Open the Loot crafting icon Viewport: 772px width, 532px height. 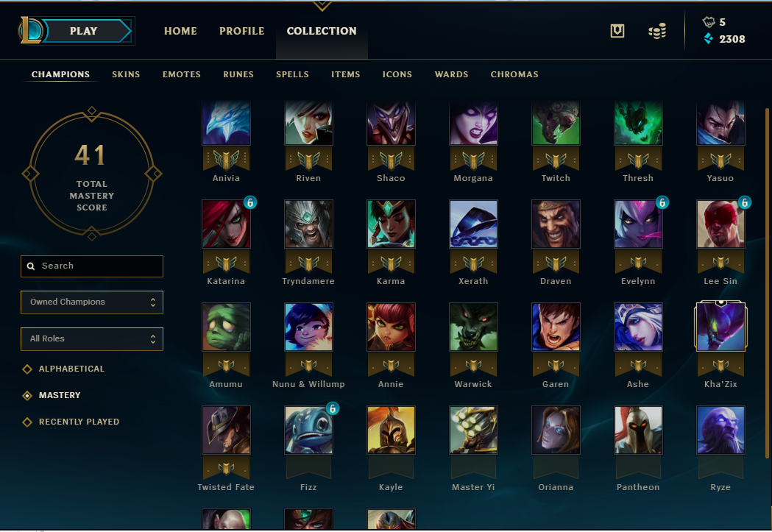(x=617, y=31)
